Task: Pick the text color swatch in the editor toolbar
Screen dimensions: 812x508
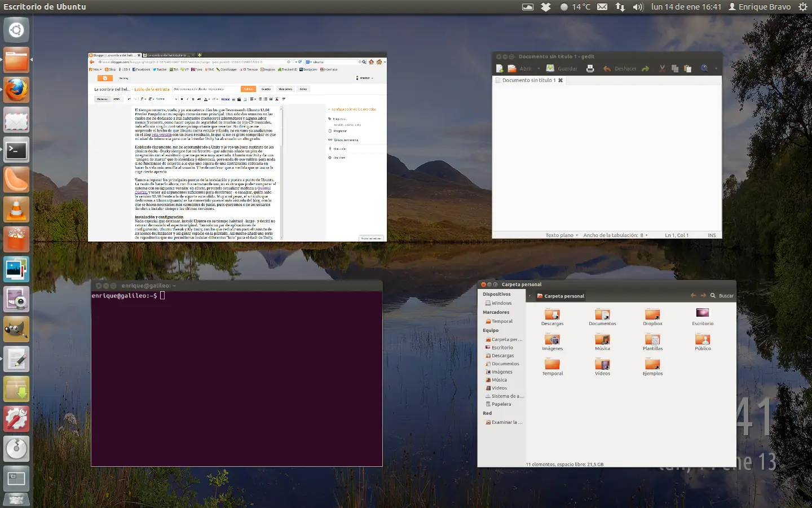Action: point(206,99)
